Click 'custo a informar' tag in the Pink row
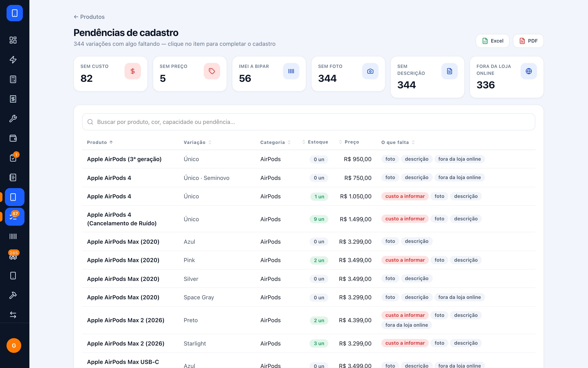The width and height of the screenshot is (588, 368). tap(405, 260)
